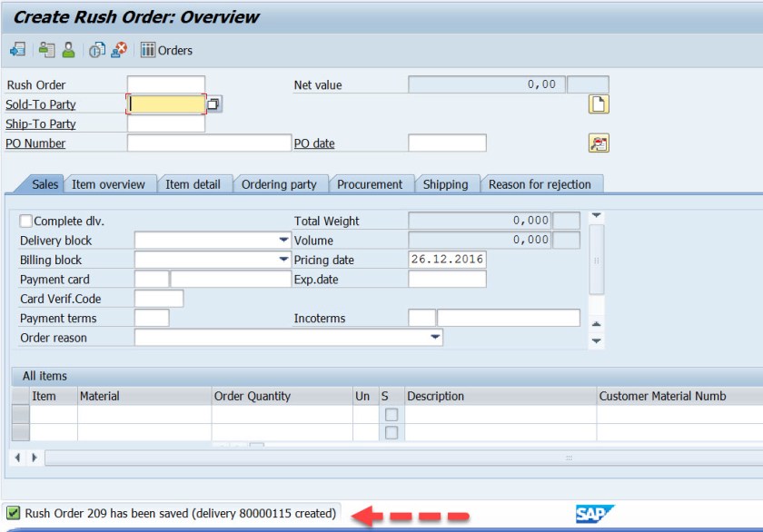763x532 pixels.
Task: Click the clock document status overview icon
Action: tap(96, 50)
